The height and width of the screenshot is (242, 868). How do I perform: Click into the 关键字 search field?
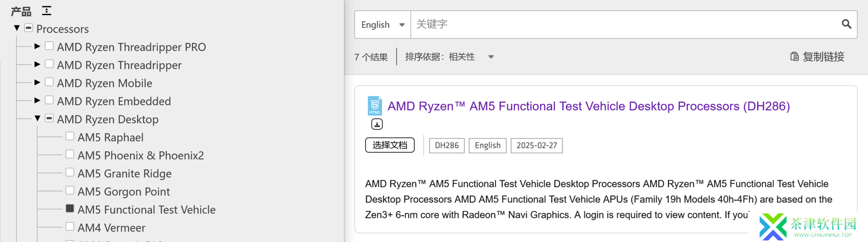[624, 25]
